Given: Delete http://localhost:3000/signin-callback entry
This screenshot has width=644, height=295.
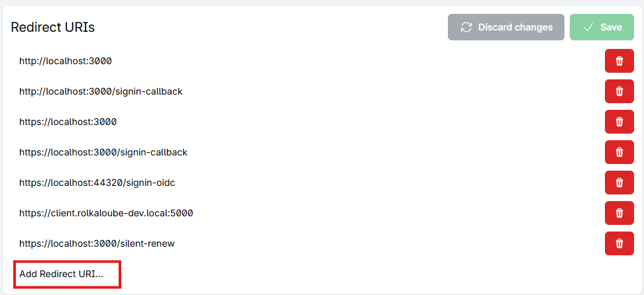Looking at the screenshot, I should point(619,91).
